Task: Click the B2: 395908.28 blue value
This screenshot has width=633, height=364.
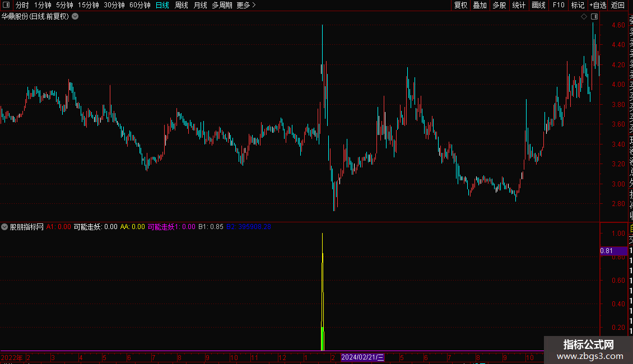Action: pos(249,227)
